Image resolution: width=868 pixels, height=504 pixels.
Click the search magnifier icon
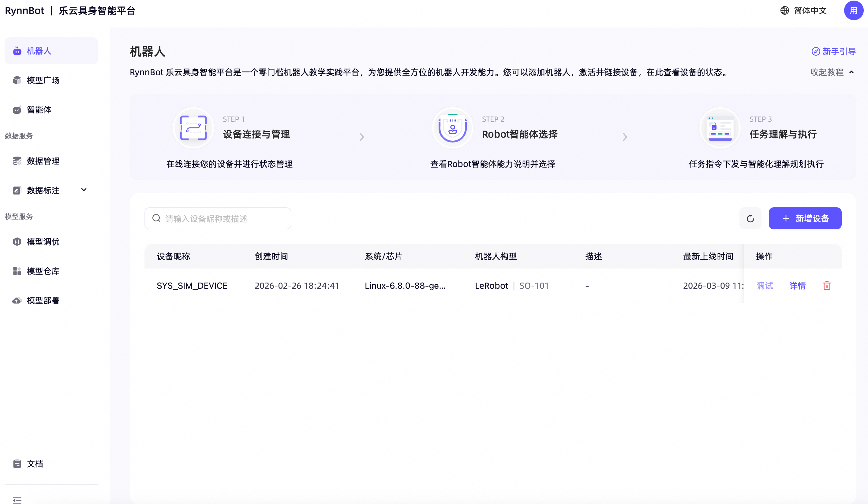(x=156, y=218)
